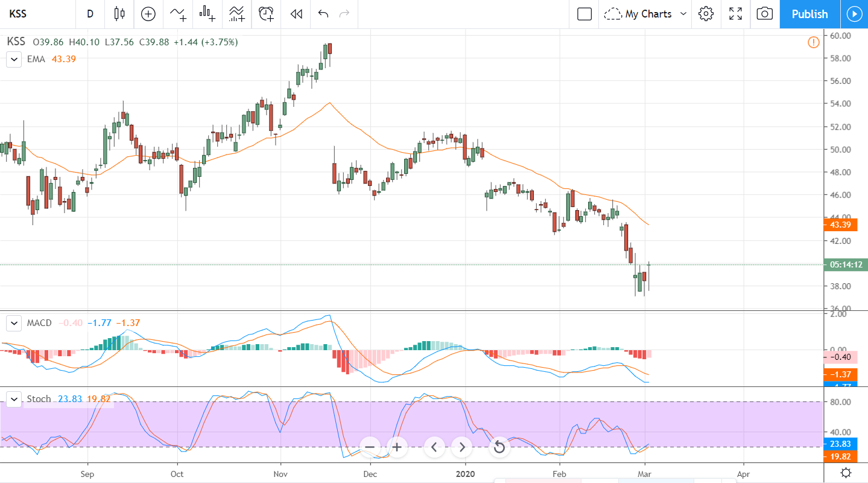
Task: Open the Indicators menu icon
Action: (x=178, y=14)
